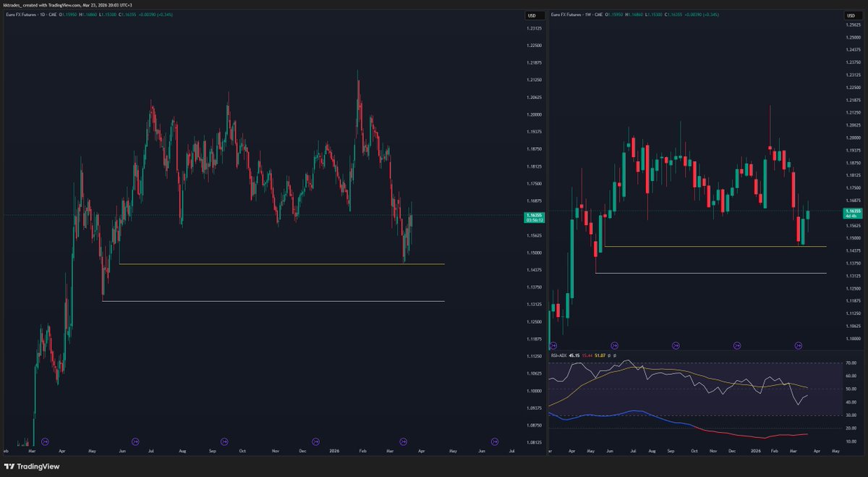Open the December event marker on the daily chart
Screen dimensions: 868x477
315,441
